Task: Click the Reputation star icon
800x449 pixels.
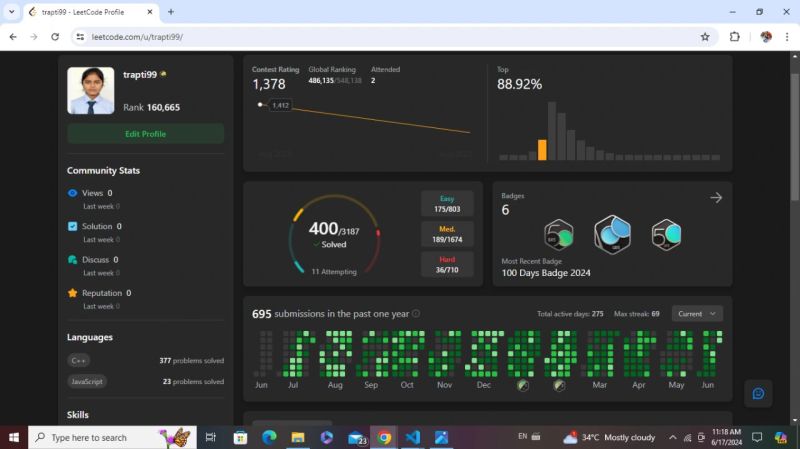Action: tap(72, 293)
